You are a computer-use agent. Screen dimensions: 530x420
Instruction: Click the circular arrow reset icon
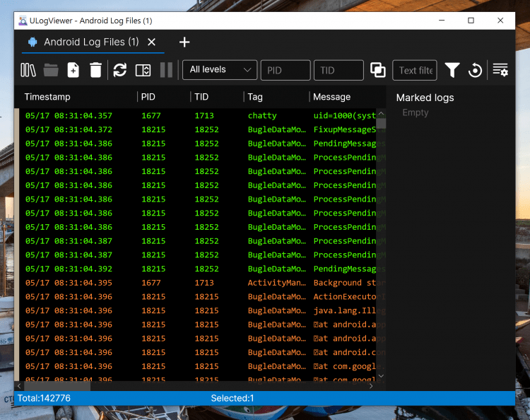476,69
